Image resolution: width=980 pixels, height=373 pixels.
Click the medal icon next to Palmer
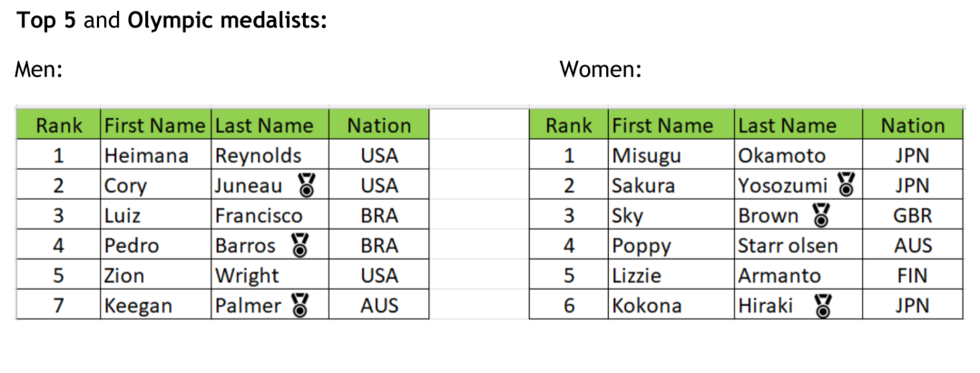click(x=302, y=306)
